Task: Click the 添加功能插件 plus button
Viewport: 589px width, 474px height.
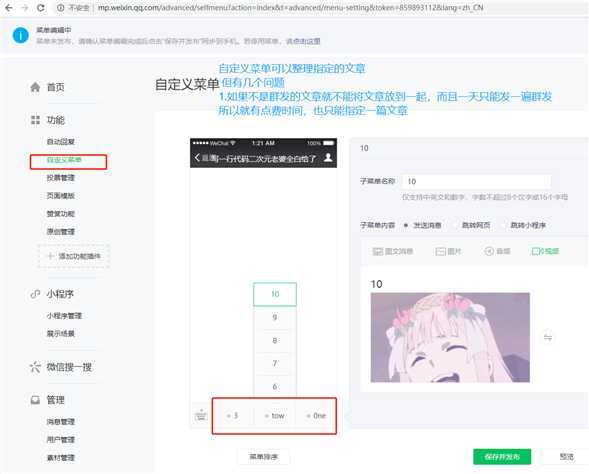Action: pyautogui.click(x=74, y=256)
